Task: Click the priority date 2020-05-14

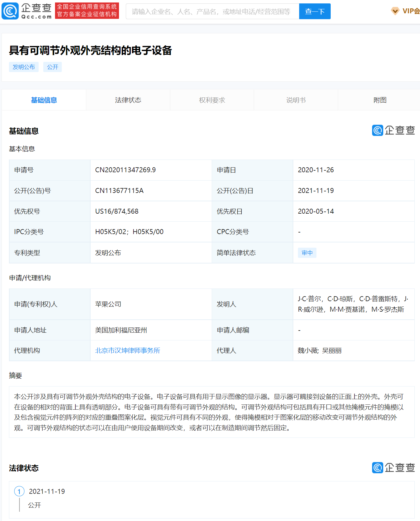Action: (x=316, y=211)
